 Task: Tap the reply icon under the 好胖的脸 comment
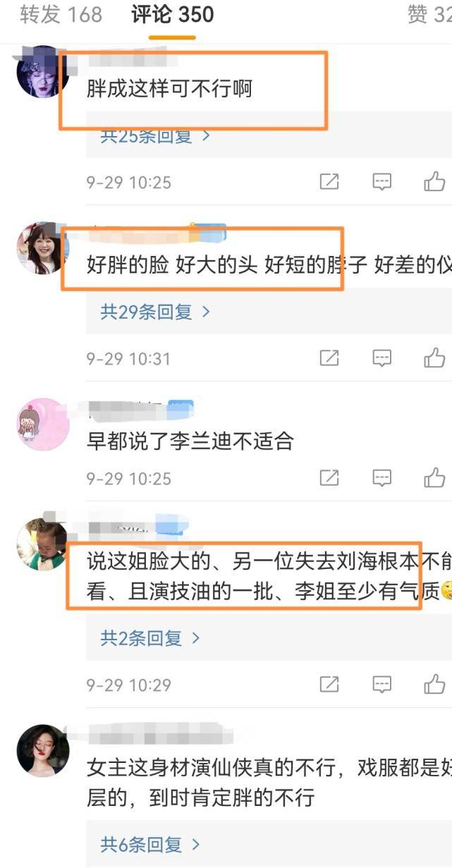[381, 358]
